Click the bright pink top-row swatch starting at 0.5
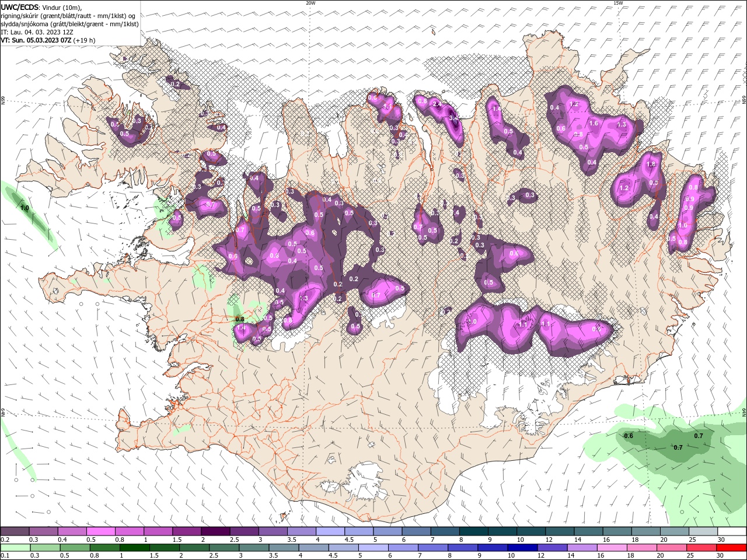The height and width of the screenshot is (560, 747). (x=100, y=531)
